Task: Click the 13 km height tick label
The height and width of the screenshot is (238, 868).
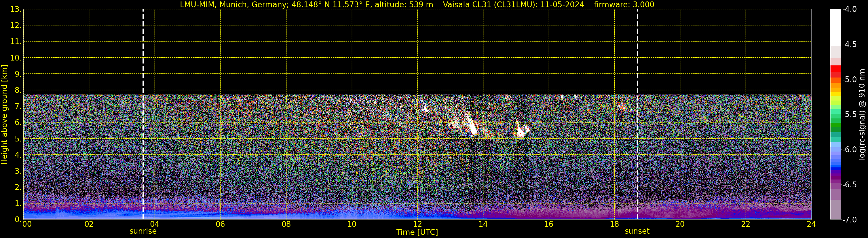Action: point(16,10)
